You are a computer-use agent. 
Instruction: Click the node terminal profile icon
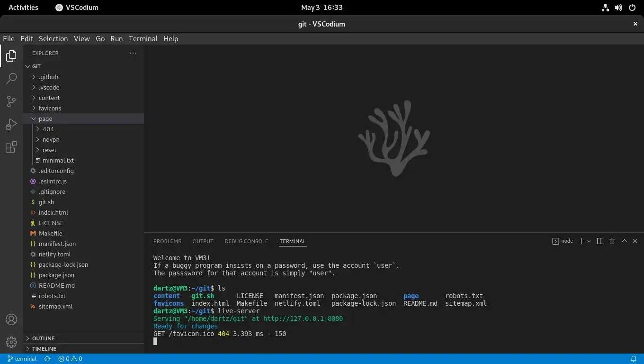coord(555,241)
